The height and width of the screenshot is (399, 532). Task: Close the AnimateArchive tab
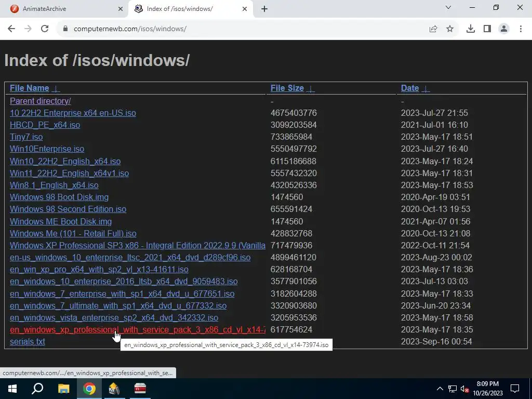pos(120,9)
